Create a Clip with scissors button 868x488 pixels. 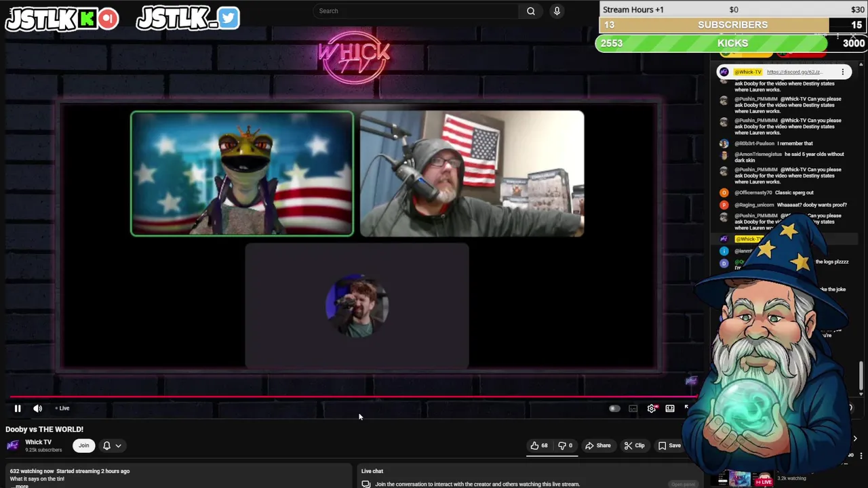634,445
